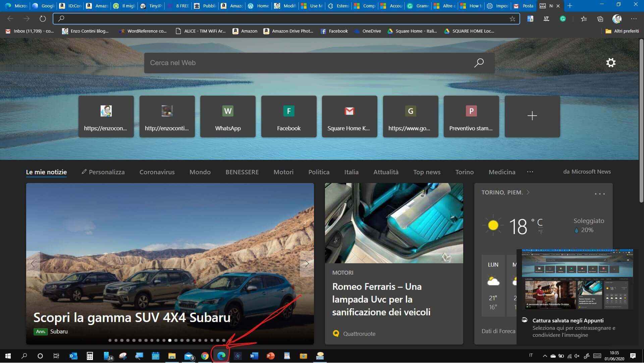
Task: Open the Collections icon in toolbar
Action: 600,19
